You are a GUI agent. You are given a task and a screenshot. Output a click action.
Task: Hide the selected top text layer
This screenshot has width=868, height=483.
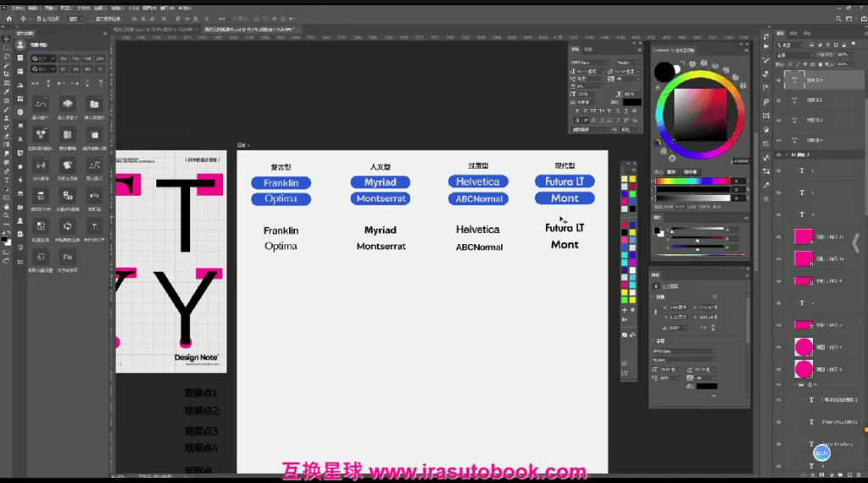point(779,80)
